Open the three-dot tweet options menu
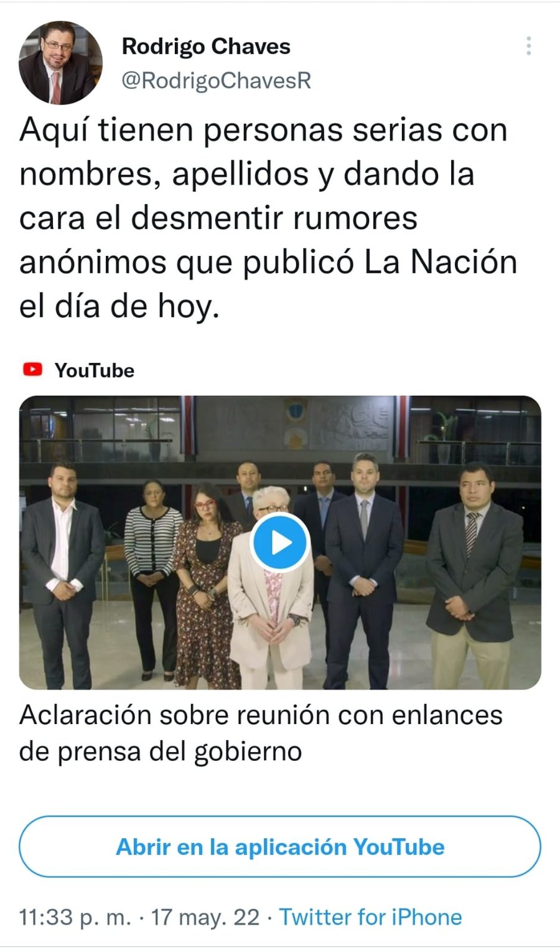Image resolution: width=560 pixels, height=952 pixels. pyautogui.click(x=528, y=46)
